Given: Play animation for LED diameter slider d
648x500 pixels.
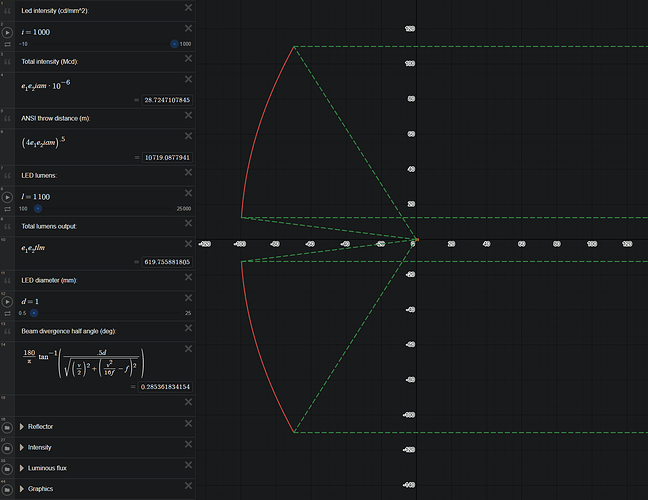Looking at the screenshot, I should (x=7, y=302).
